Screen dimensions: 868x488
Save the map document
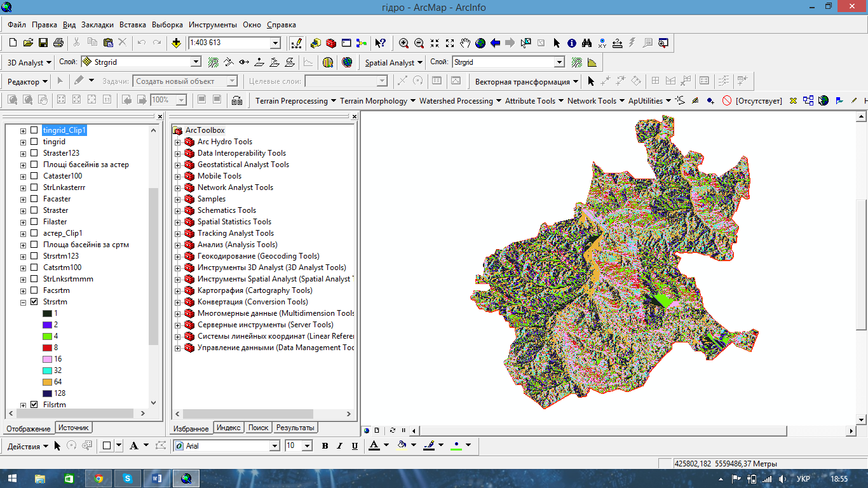43,43
